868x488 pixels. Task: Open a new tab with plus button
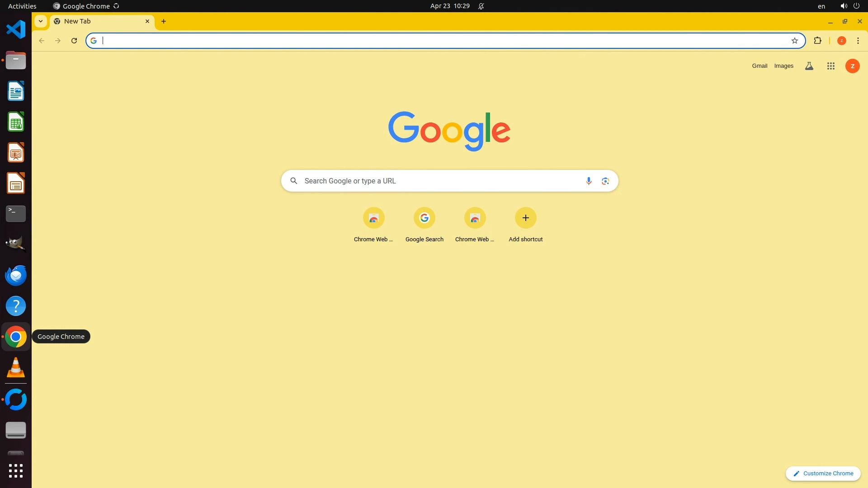tap(164, 21)
